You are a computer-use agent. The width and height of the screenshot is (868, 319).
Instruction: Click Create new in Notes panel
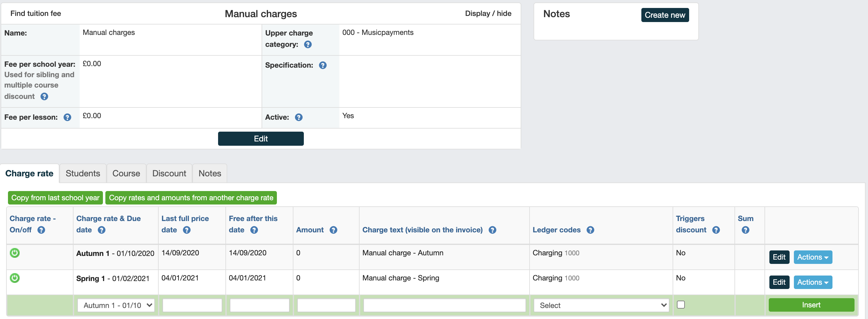point(665,15)
